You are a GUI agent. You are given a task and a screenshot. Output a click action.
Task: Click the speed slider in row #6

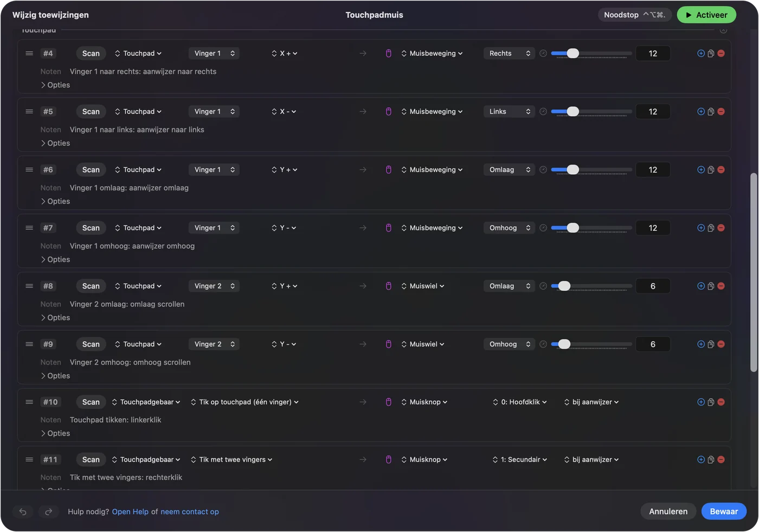pos(591,170)
